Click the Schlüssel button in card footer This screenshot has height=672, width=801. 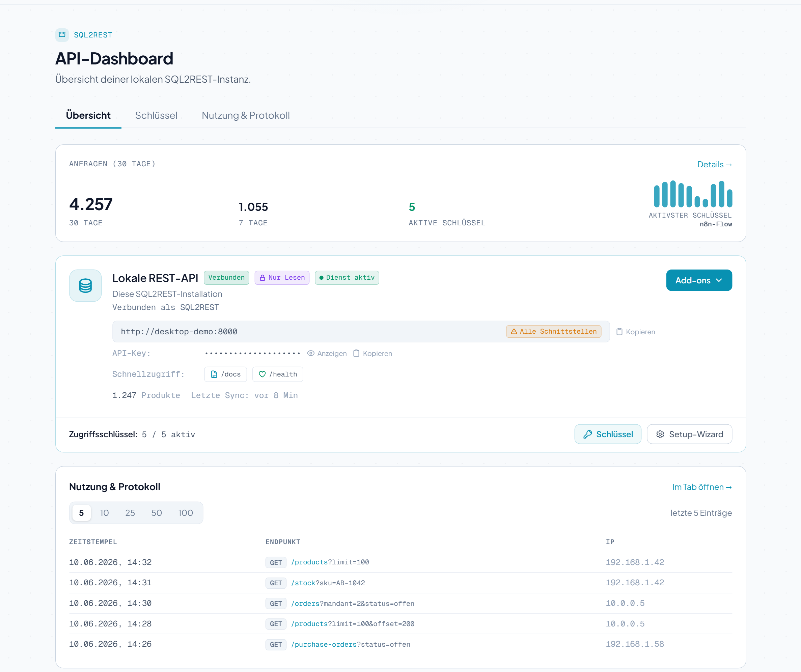tap(608, 435)
